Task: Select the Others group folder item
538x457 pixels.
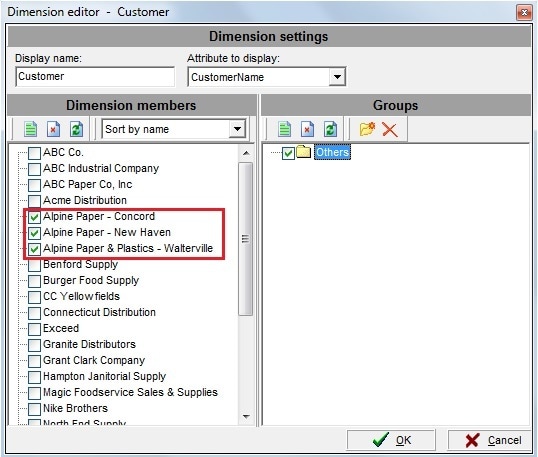Action: [x=332, y=152]
